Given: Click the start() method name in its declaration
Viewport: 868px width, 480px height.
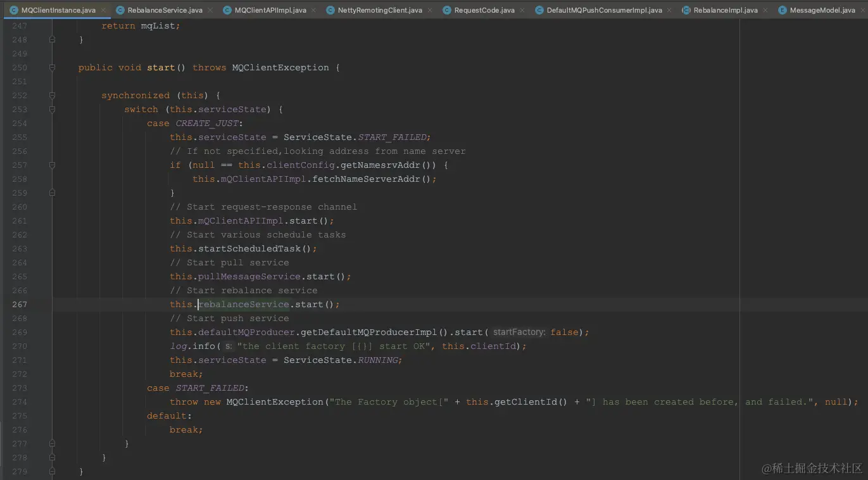Looking at the screenshot, I should [161, 68].
